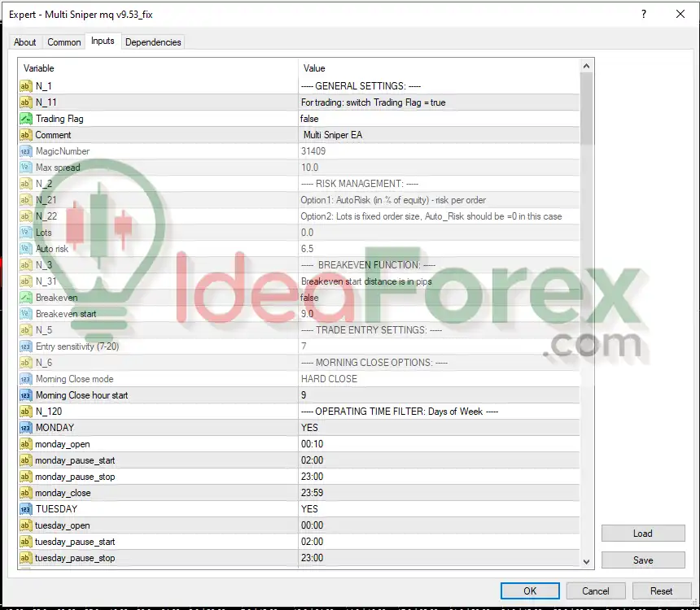Select the N_2 RISK MANAGEMENT row
This screenshot has height=610, width=700.
point(299,184)
